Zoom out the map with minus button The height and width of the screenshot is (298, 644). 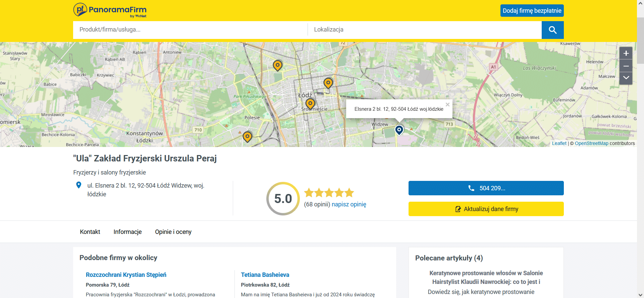pyautogui.click(x=626, y=66)
